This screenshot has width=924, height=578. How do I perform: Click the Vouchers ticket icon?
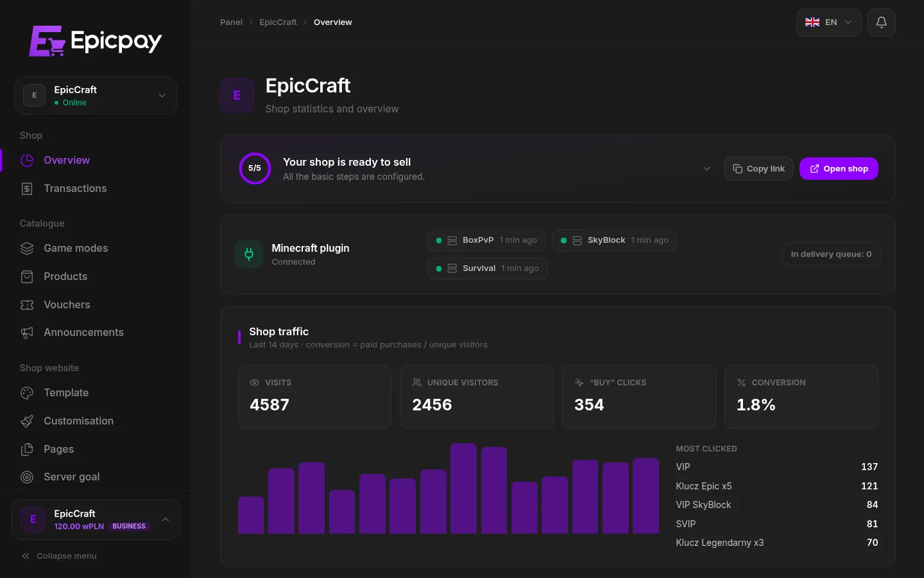(x=27, y=305)
